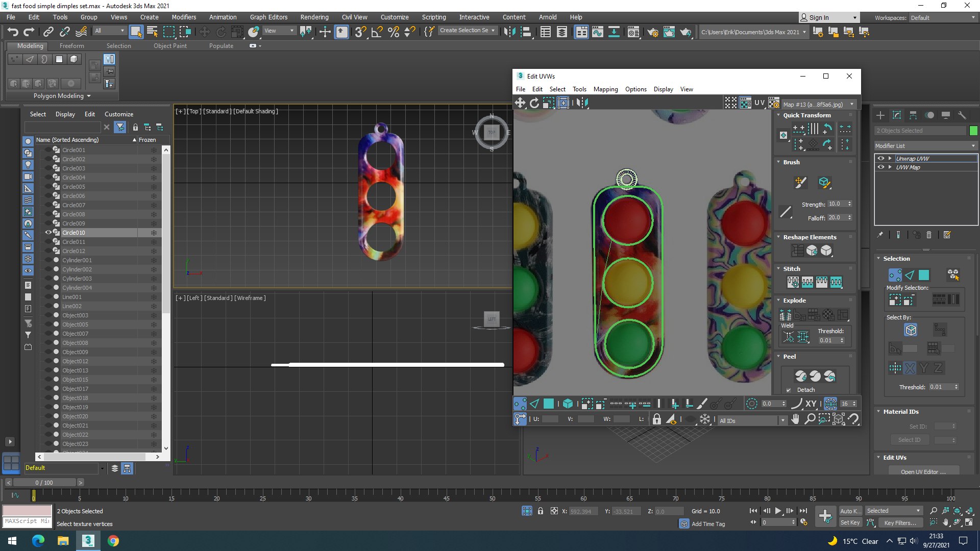Click the Set Key button

tap(850, 522)
